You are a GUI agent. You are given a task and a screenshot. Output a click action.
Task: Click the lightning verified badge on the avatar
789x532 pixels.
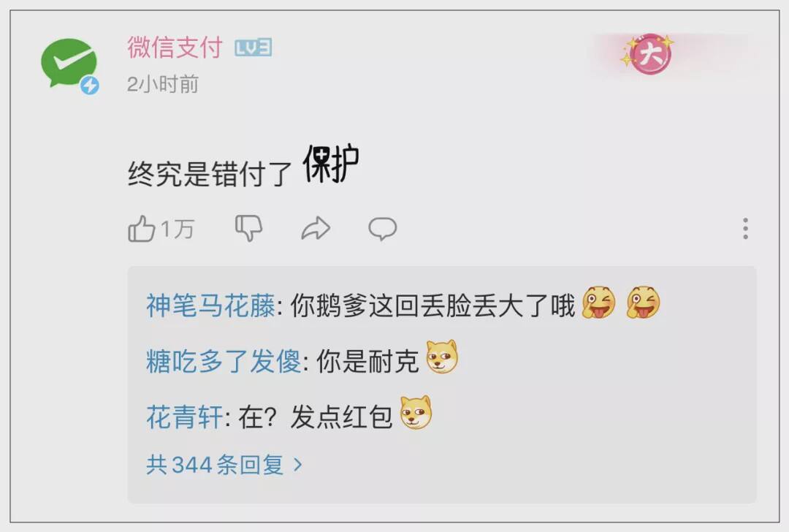(x=90, y=85)
